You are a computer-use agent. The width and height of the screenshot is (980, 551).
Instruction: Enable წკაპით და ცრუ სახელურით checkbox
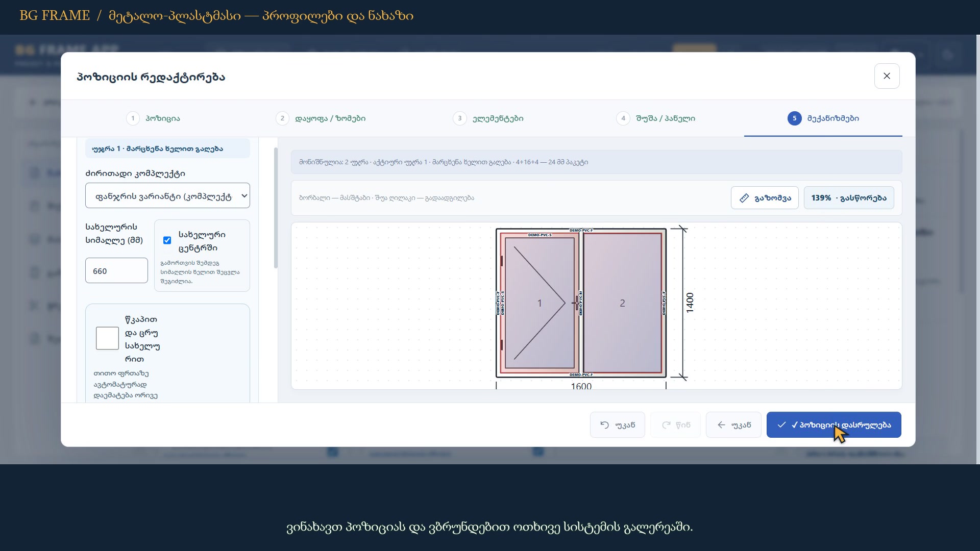(x=107, y=338)
